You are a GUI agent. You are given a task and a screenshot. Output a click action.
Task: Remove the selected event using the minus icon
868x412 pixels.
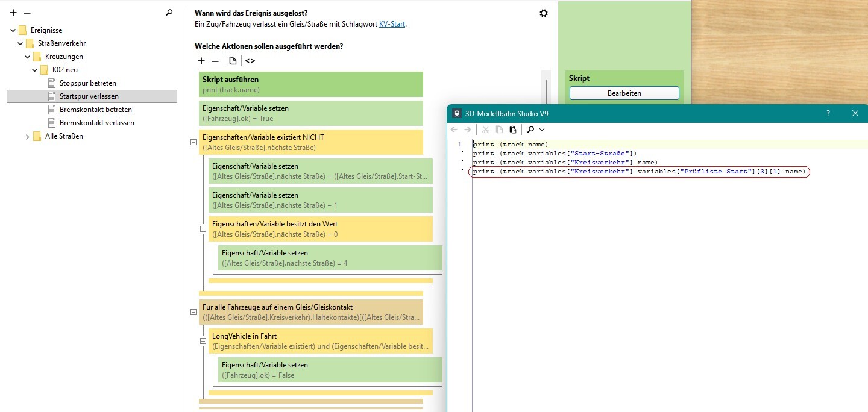[27, 13]
